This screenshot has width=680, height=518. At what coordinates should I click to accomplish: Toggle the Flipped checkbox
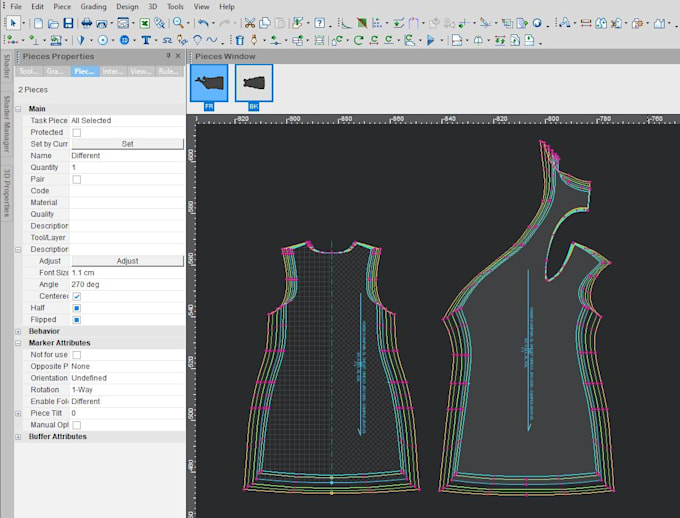click(76, 320)
